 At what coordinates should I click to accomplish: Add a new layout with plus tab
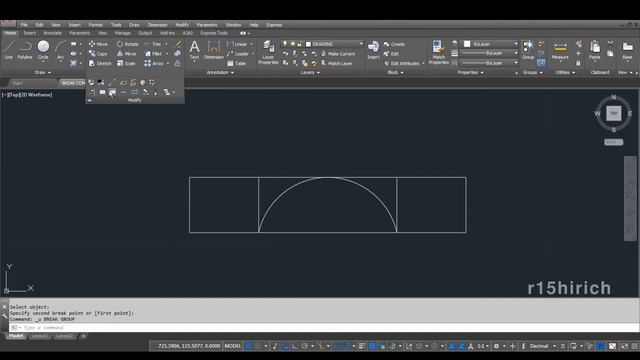pyautogui.click(x=83, y=336)
